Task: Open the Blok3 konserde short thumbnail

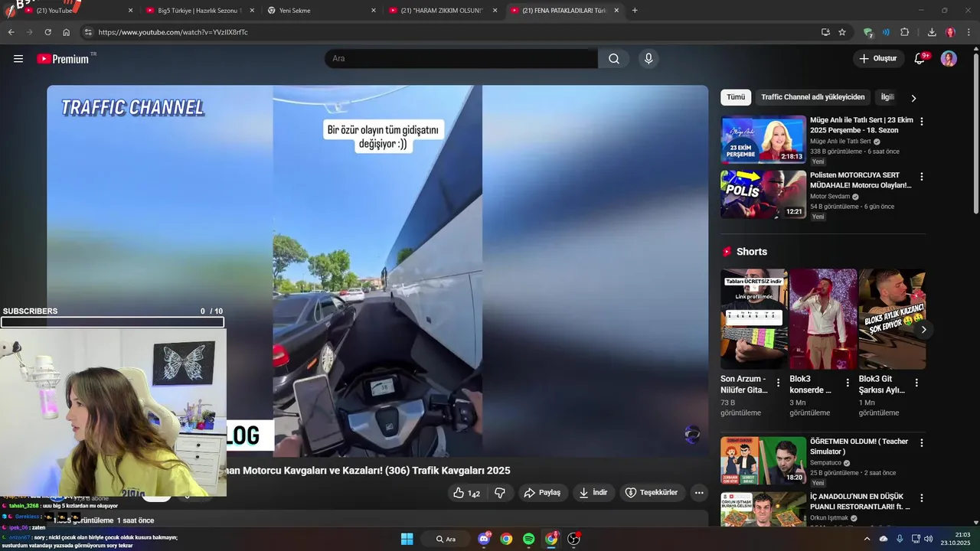Action: coord(823,318)
